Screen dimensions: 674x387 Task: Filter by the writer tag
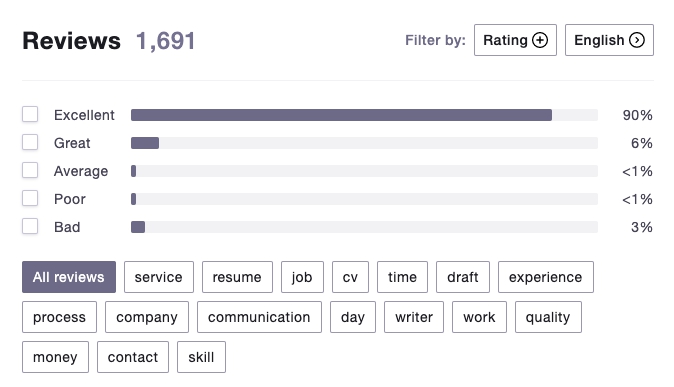(414, 317)
